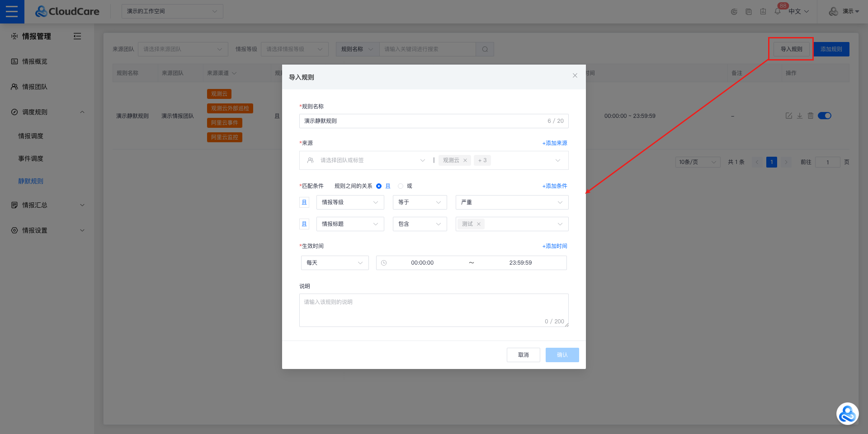Screen dimensions: 868x434
Task: Open the floating CloudCare assistant icon
Action: point(847,413)
